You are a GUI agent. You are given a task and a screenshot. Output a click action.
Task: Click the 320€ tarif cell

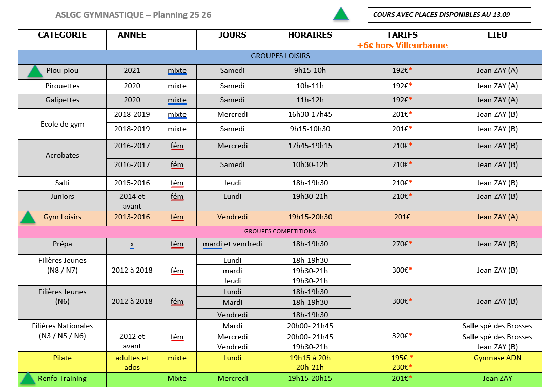coord(402,336)
